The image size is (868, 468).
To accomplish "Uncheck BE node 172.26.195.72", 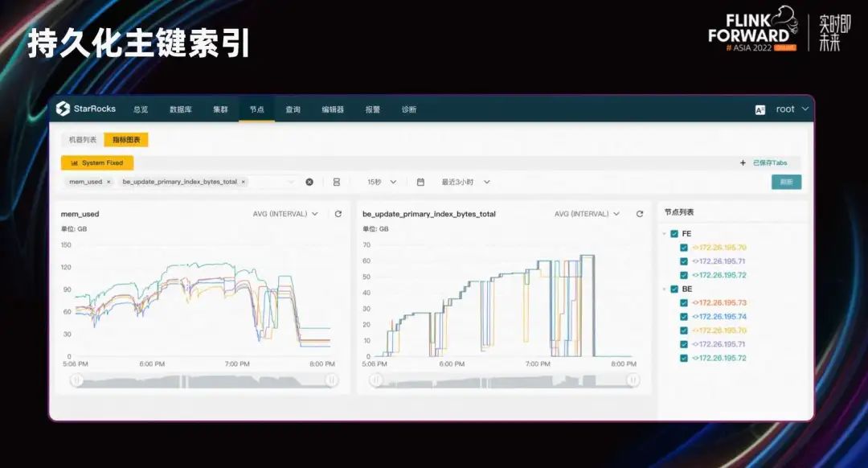I will point(684,359).
